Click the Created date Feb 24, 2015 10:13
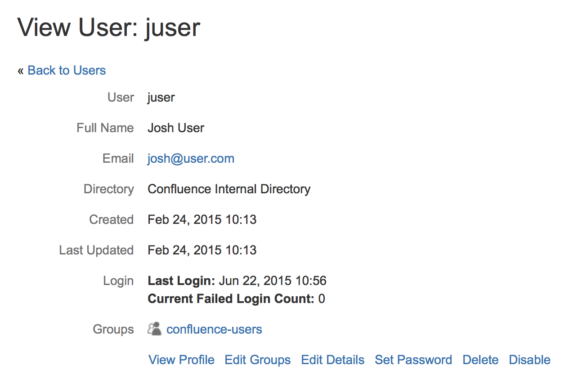565x392 pixels. coord(202,220)
